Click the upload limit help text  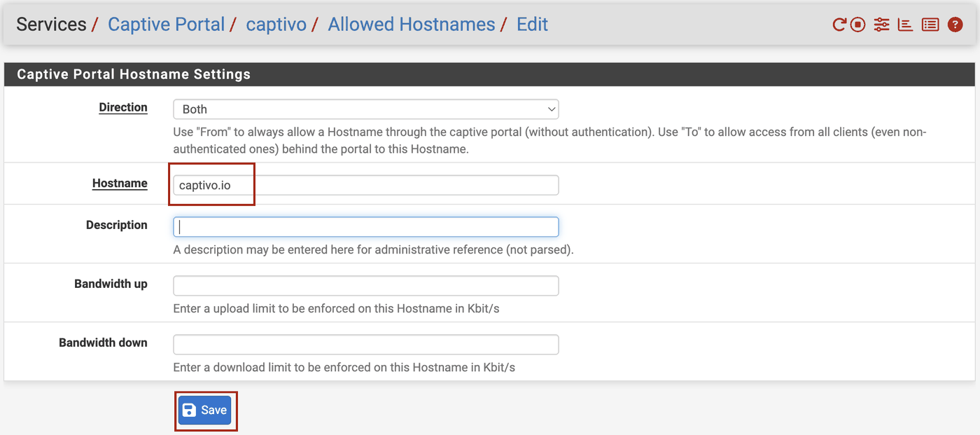(336, 308)
